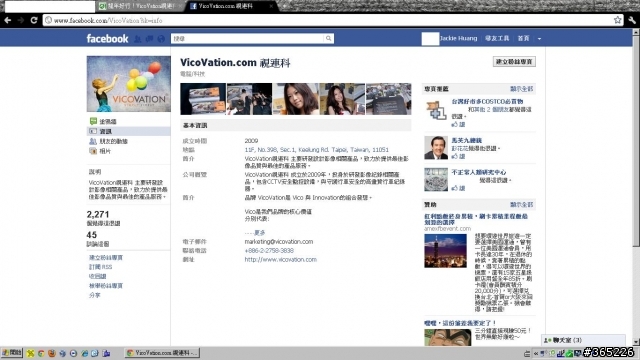
Task: Click the VicoVation balloon profile picture
Action: coord(129,84)
